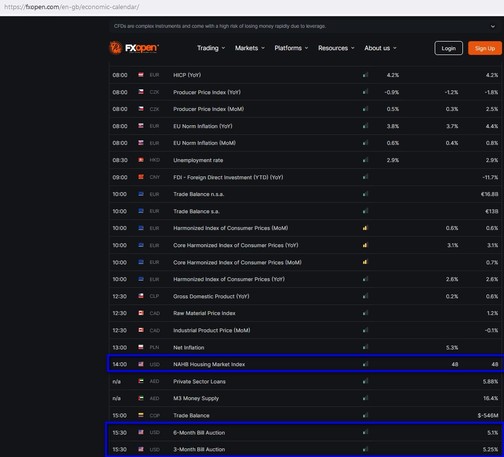
Task: Click the Hong Kong flag in Unemployment rate row
Action: pyautogui.click(x=141, y=160)
